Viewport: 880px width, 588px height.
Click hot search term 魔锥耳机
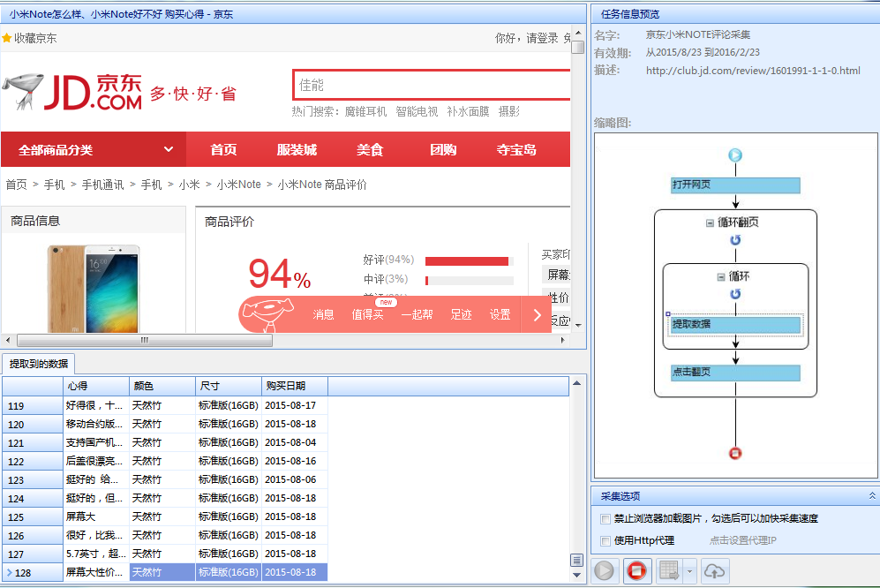(x=365, y=112)
